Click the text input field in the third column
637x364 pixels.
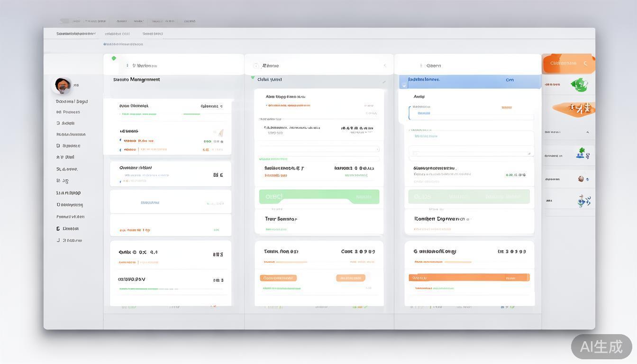(x=469, y=153)
